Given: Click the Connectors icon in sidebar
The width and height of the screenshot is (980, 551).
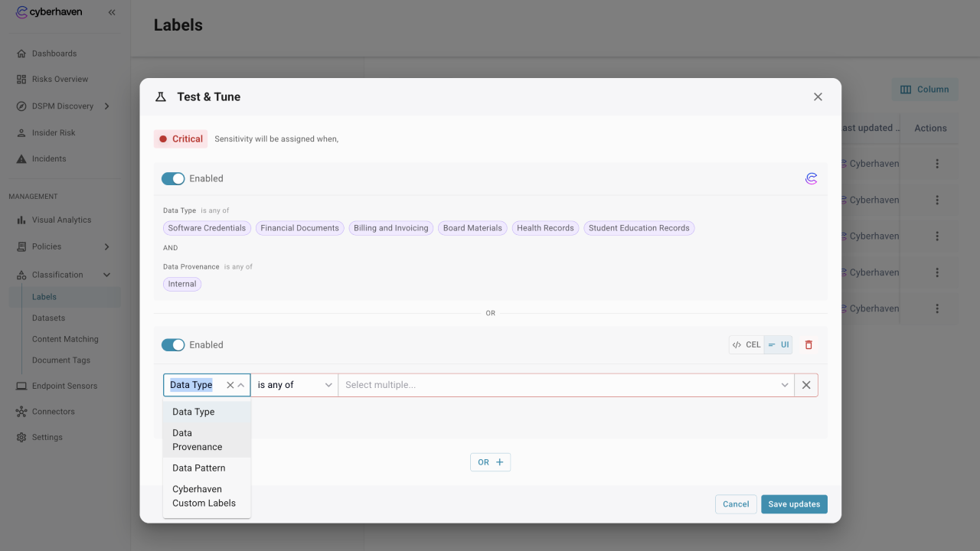Looking at the screenshot, I should click(x=21, y=412).
